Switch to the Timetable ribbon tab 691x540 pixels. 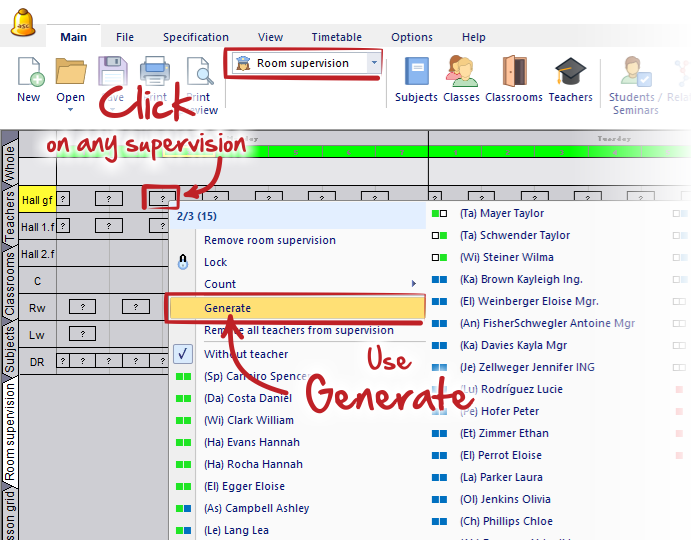(x=336, y=37)
